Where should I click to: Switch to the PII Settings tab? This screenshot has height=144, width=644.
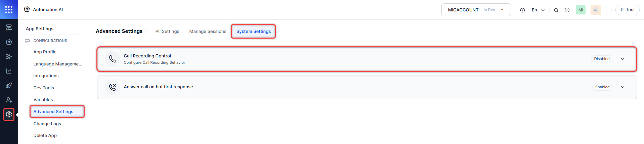[x=167, y=32]
